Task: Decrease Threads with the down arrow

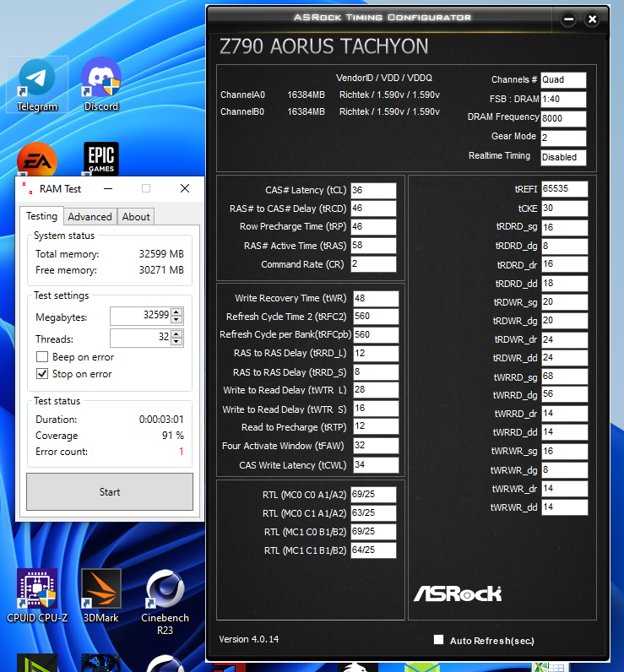Action: coord(176,341)
